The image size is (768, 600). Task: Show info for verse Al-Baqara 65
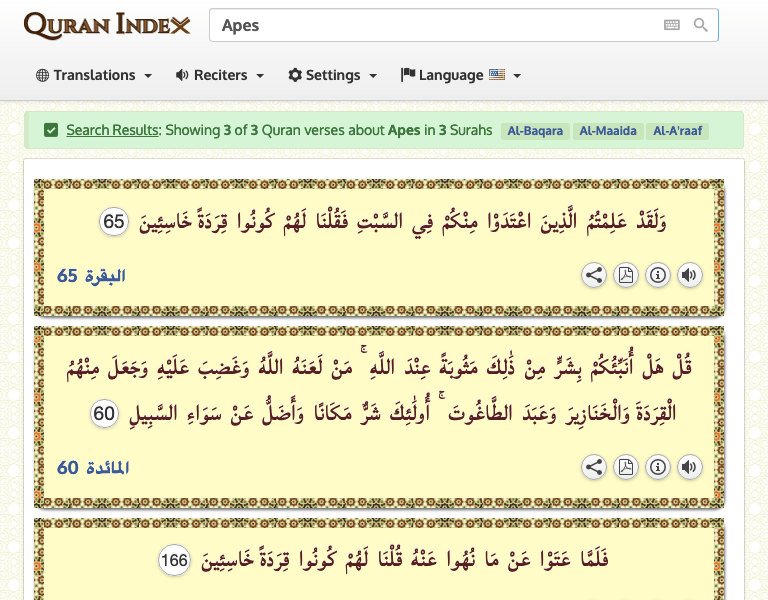tap(658, 275)
